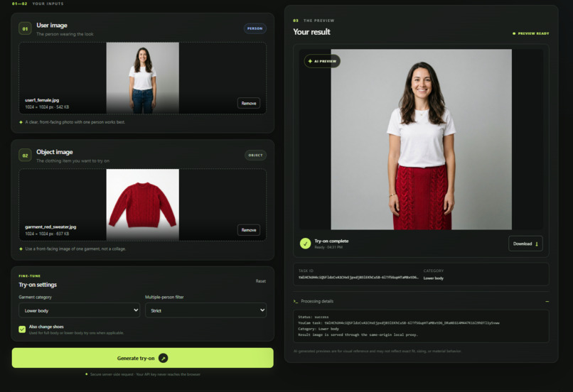573x392 pixels.
Task: Click the Category: Lower body log line
Action: click(318, 329)
